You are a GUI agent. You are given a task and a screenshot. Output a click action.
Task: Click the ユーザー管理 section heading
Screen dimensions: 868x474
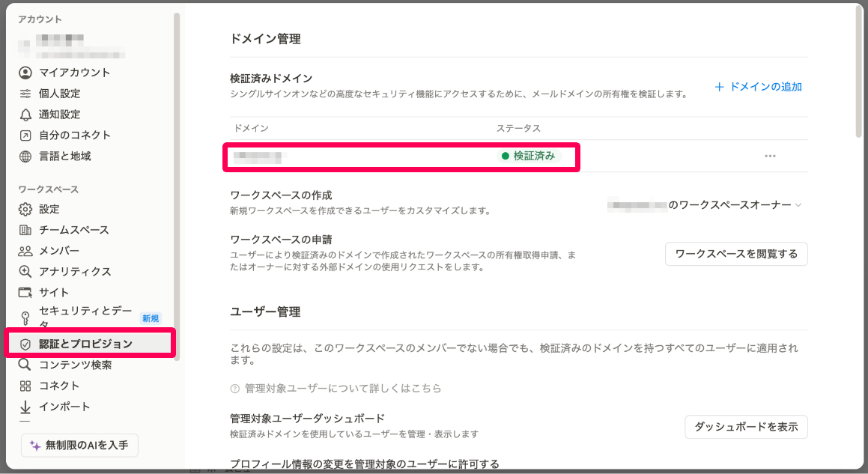pos(265,312)
